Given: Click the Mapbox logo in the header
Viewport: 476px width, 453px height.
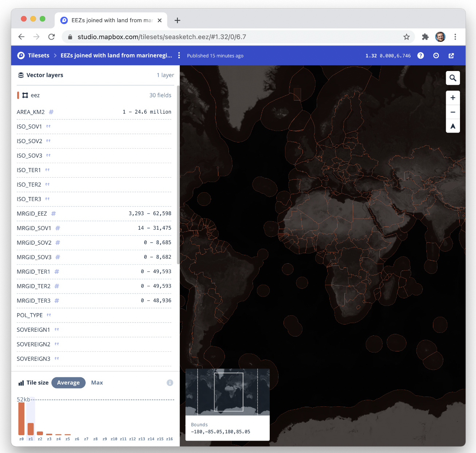Looking at the screenshot, I should point(21,55).
